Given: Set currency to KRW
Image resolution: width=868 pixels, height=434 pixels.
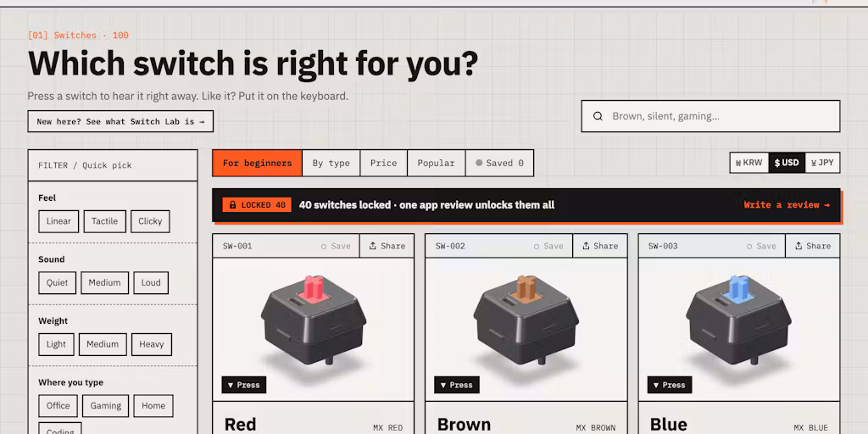Looking at the screenshot, I should pyautogui.click(x=749, y=163).
